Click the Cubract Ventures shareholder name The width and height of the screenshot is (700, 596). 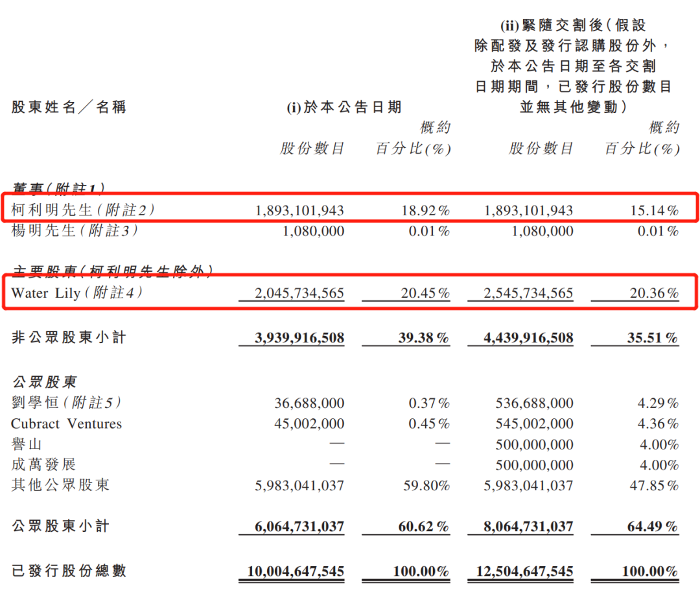pos(66,423)
